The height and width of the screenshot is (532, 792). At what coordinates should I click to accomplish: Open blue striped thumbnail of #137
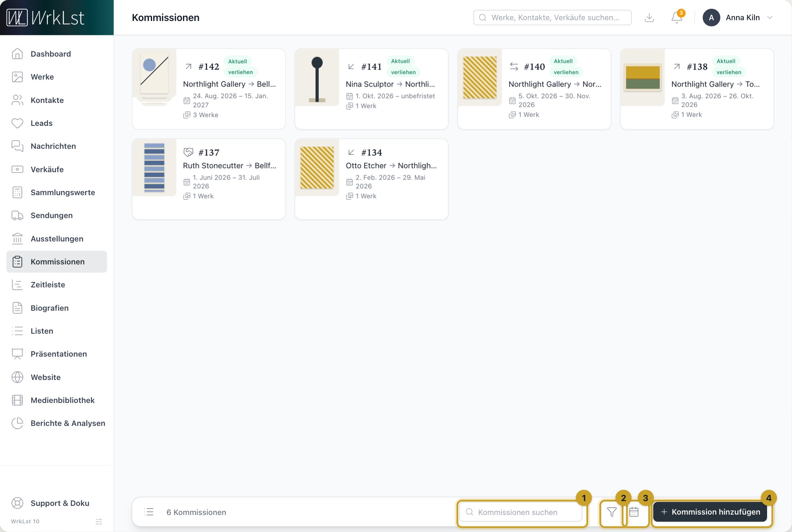[154, 167]
